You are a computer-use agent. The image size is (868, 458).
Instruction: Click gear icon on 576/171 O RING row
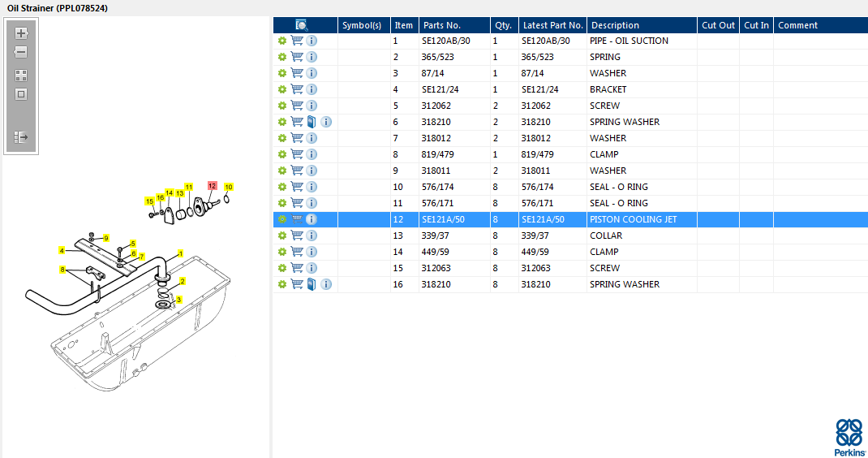(x=282, y=203)
